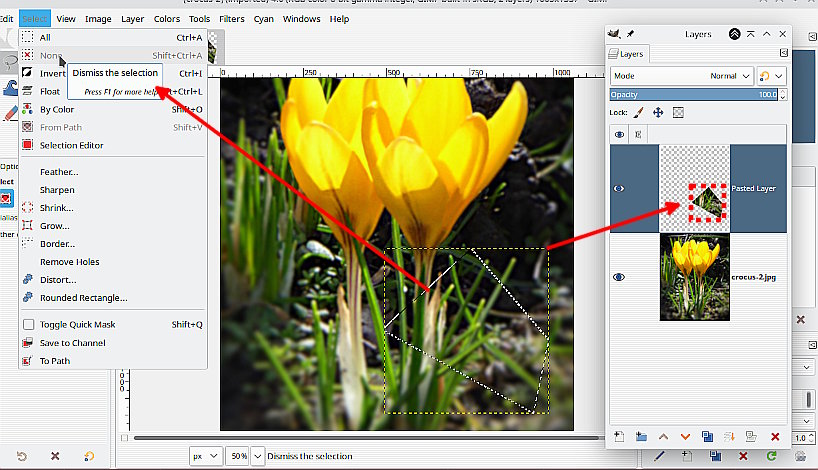The image size is (818, 470).
Task: Choose Save to Channel entry
Action: pyautogui.click(x=113, y=343)
